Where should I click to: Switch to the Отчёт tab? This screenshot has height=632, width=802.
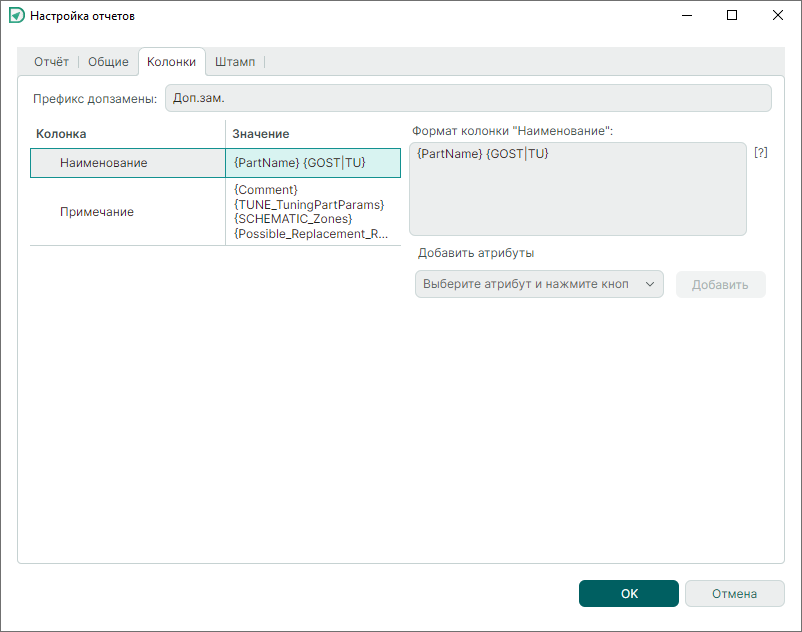pos(51,62)
